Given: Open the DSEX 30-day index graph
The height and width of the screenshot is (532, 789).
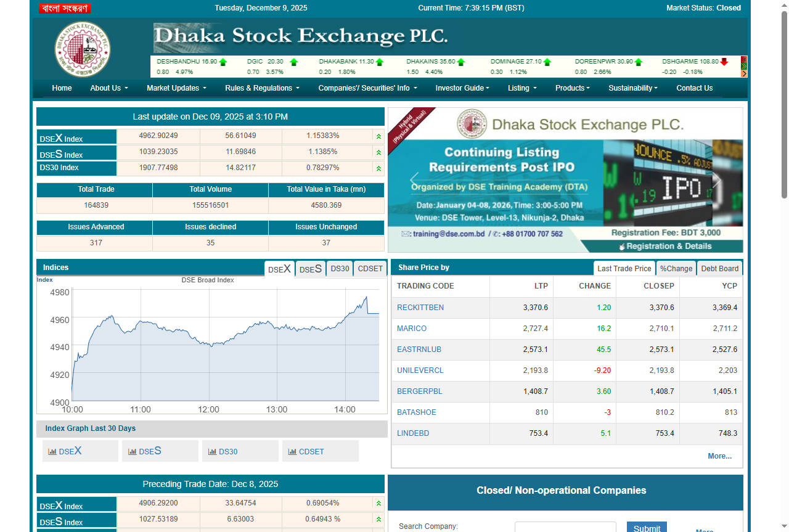Looking at the screenshot, I should pyautogui.click(x=80, y=451).
